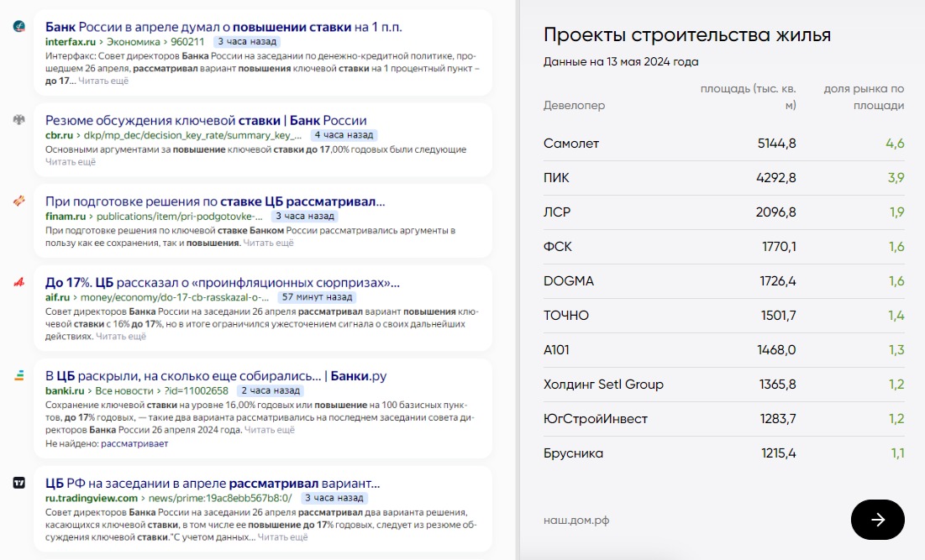Open 'ЦБ РФ на заседании в апреле рассматривал вариант…'

tap(213, 484)
